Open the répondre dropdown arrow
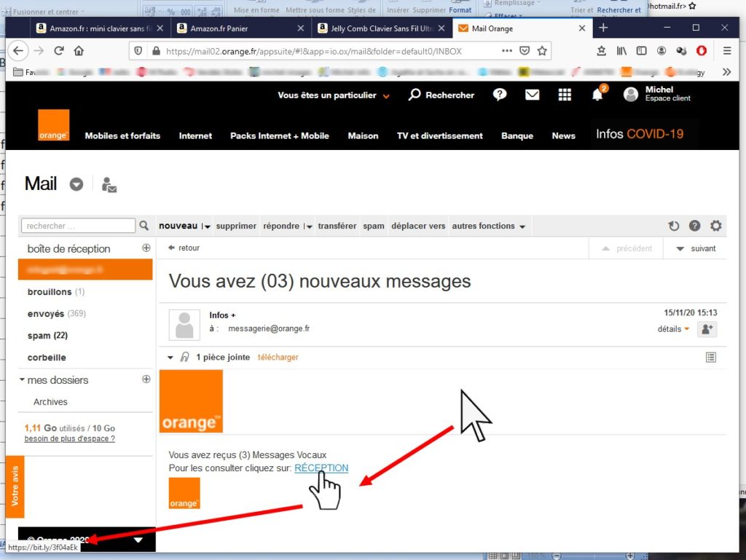The height and width of the screenshot is (560, 746). (x=308, y=226)
